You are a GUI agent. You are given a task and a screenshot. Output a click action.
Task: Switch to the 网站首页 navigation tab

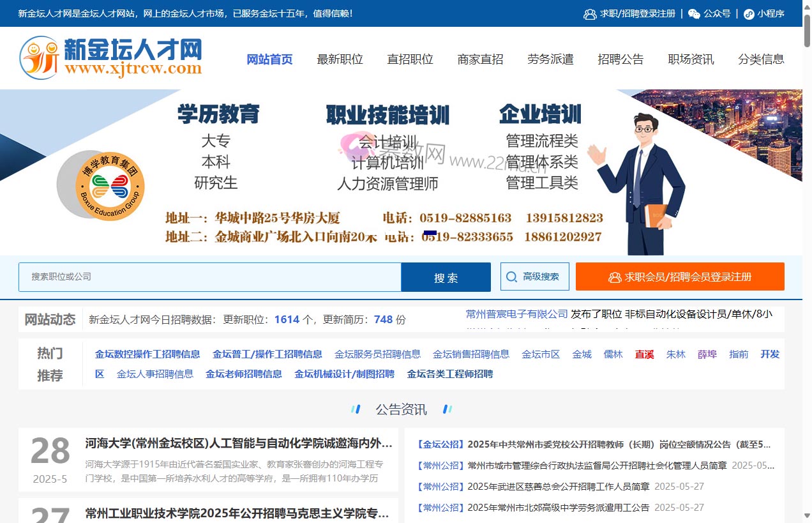pos(269,59)
